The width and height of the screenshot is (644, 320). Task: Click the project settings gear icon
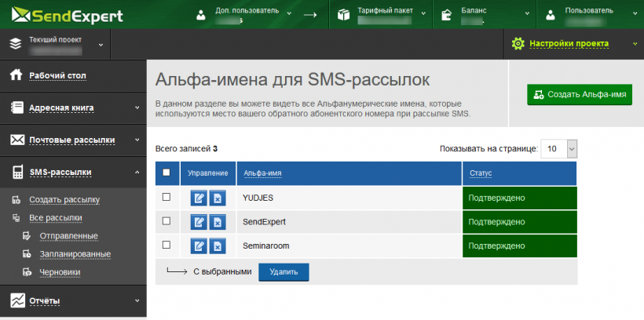(x=518, y=44)
